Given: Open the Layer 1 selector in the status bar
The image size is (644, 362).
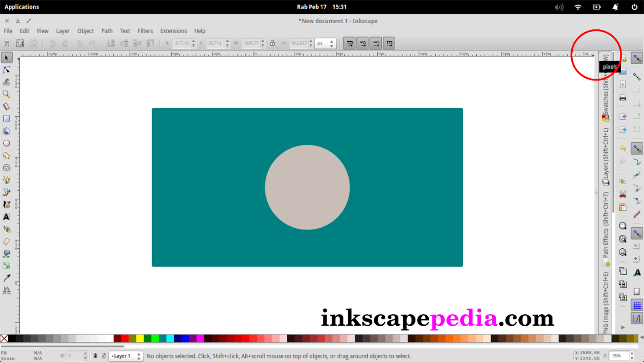Looking at the screenshot, I should [x=126, y=356].
